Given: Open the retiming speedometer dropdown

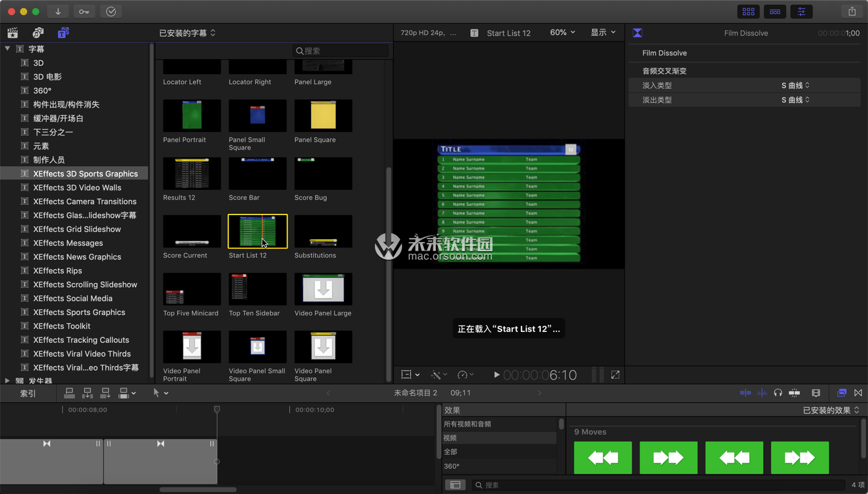Looking at the screenshot, I should [465, 375].
